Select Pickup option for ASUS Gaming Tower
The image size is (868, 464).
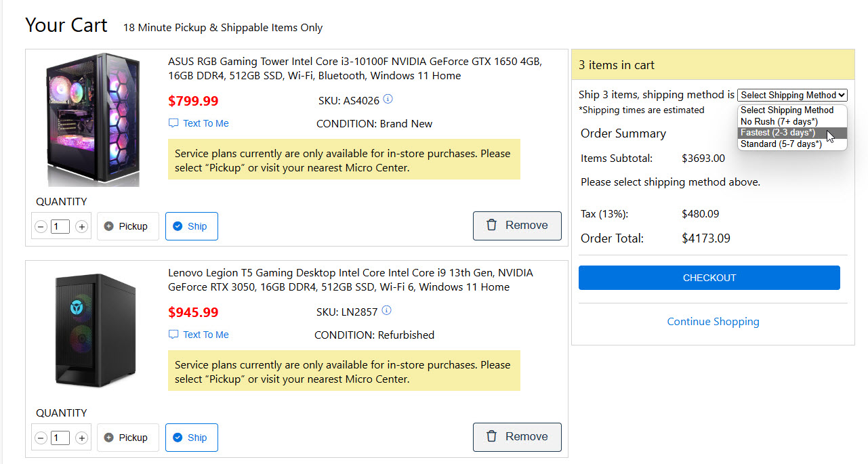[x=127, y=226]
